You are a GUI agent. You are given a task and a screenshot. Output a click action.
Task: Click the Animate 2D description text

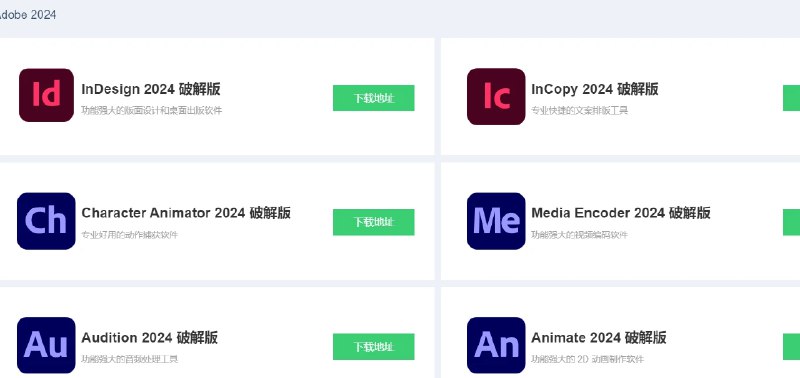pyautogui.click(x=588, y=359)
